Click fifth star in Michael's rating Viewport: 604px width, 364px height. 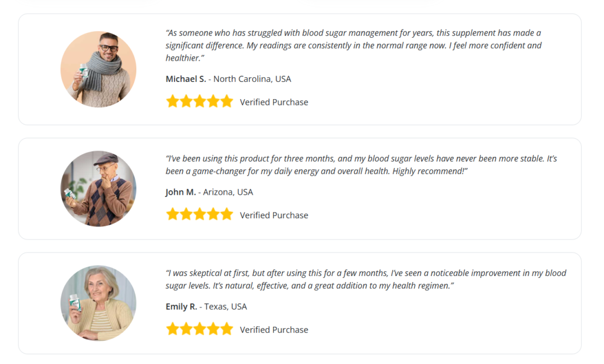point(226,101)
